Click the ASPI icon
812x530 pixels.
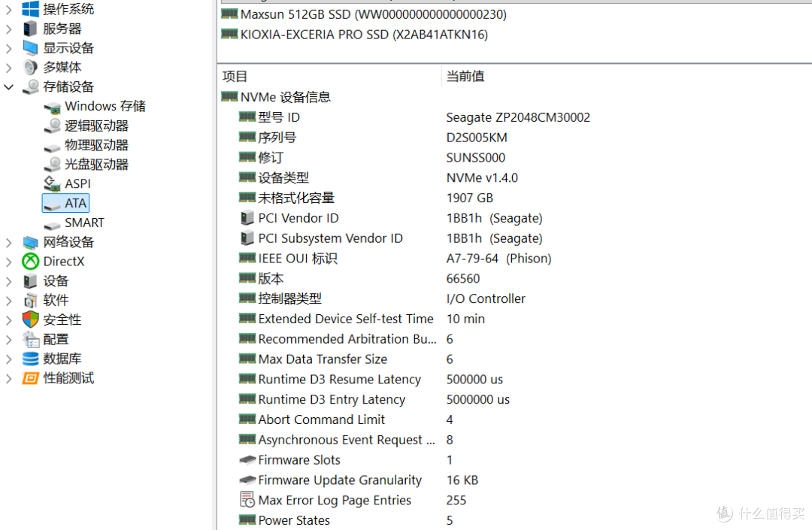(x=53, y=183)
